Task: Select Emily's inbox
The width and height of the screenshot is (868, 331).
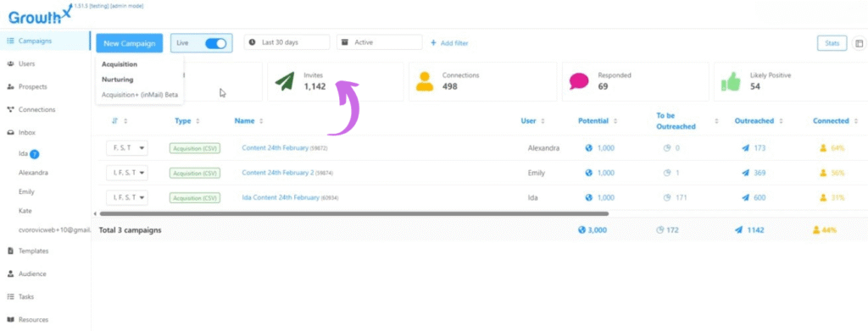Action: tap(26, 192)
